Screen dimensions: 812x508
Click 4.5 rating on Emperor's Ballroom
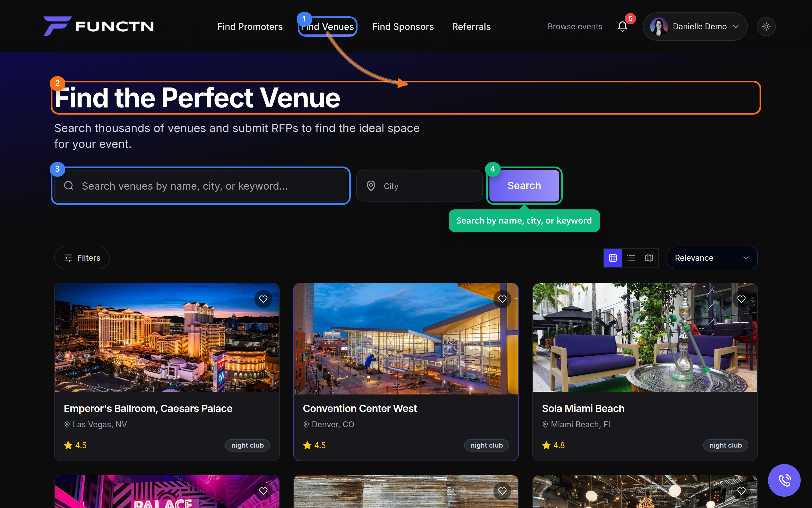coord(75,445)
